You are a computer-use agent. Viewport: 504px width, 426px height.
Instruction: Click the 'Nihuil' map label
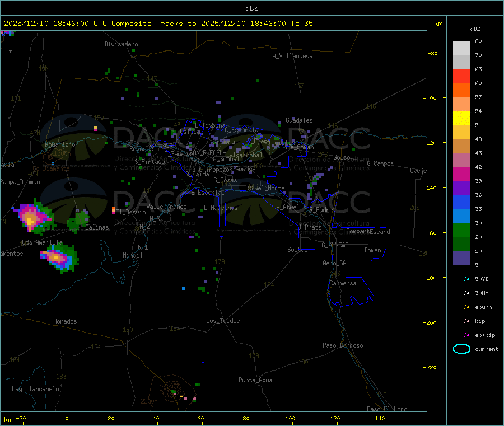pyautogui.click(x=132, y=255)
